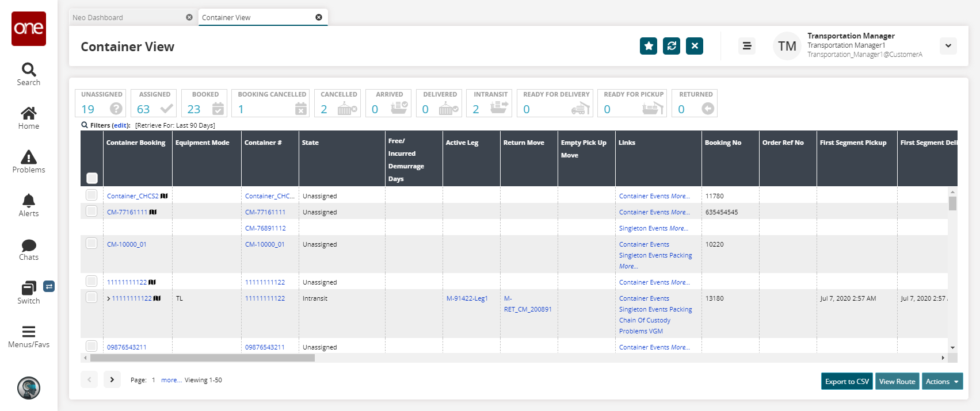Click the refresh icon in the header
The image size is (980, 411).
pyautogui.click(x=672, y=46)
